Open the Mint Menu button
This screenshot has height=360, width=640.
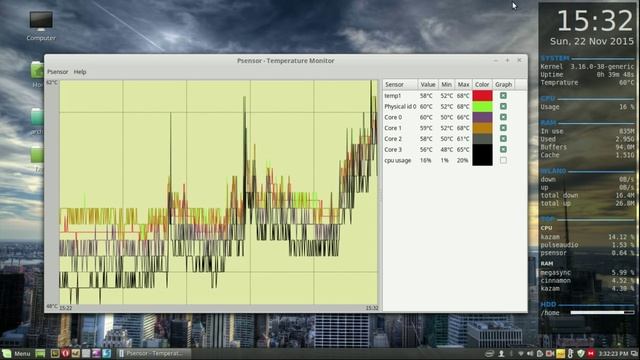point(17,353)
